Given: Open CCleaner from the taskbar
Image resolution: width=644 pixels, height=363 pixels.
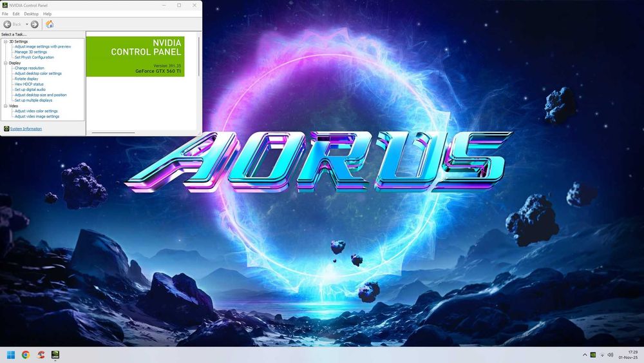Looking at the screenshot, I should pyautogui.click(x=40, y=355).
